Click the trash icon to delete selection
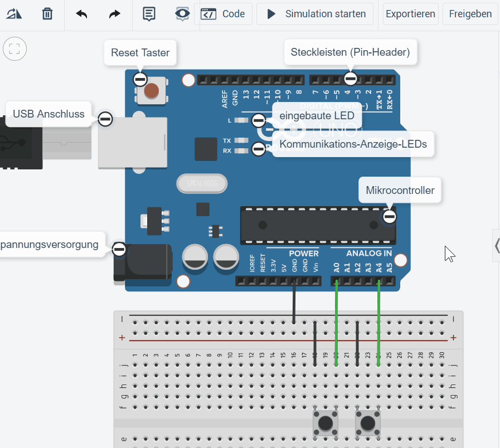 click(x=47, y=14)
